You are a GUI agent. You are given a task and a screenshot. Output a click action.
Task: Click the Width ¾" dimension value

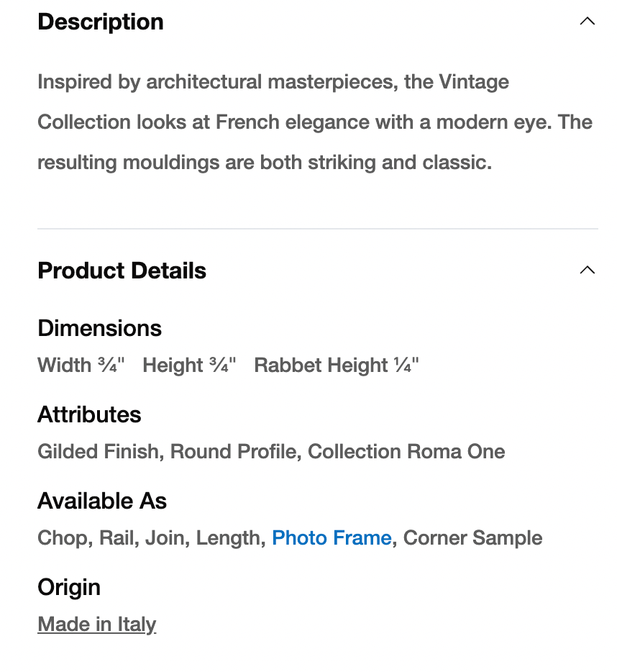point(81,365)
